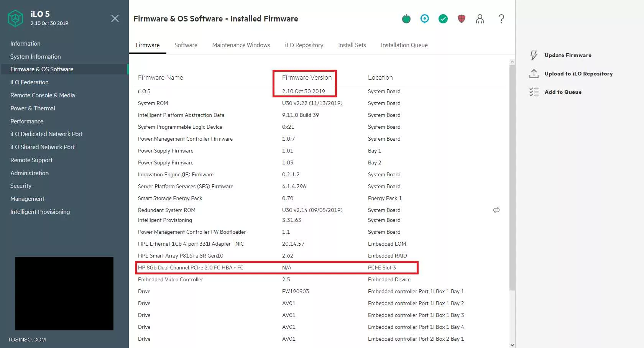Click the remote console thumbnail preview
The height and width of the screenshot is (348, 644).
click(x=64, y=294)
